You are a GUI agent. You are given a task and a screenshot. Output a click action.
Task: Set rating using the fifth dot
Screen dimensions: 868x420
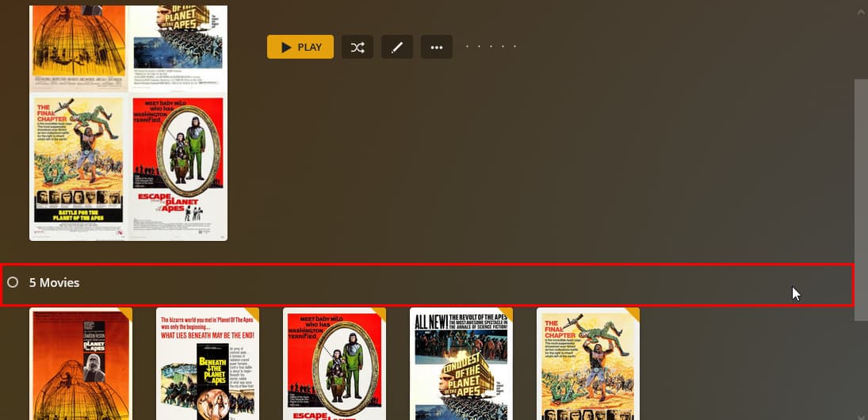(514, 47)
